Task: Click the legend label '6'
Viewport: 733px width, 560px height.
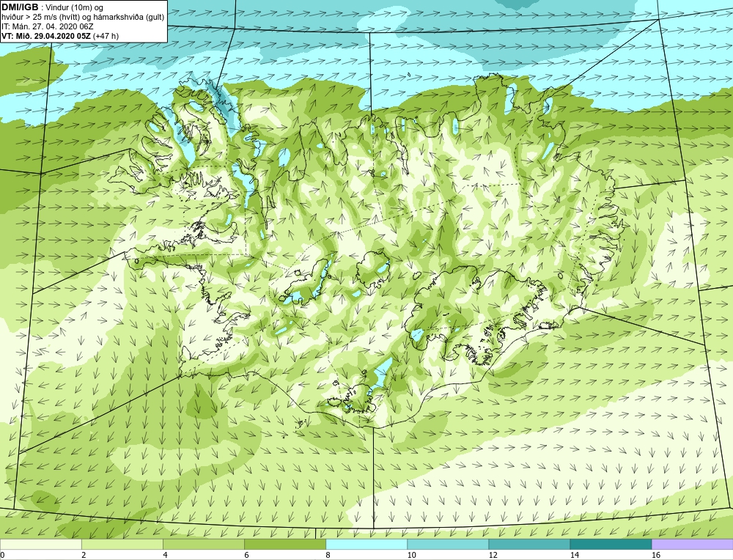Action: point(246,555)
